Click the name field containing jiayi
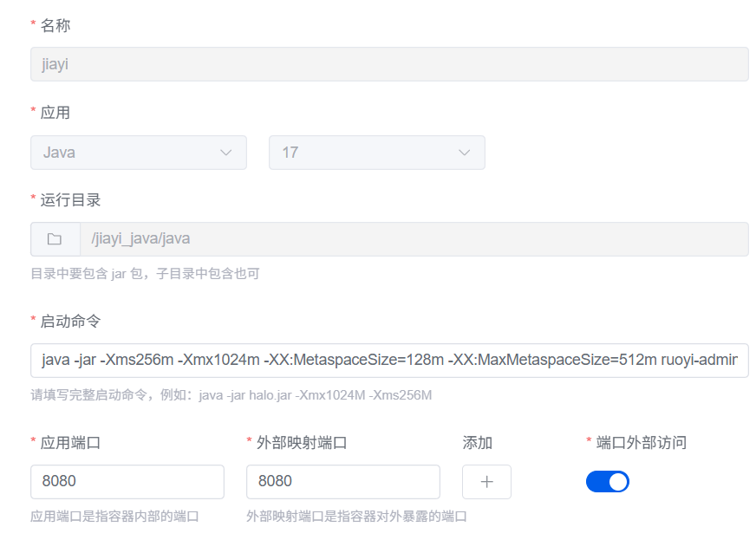 pos(389,64)
